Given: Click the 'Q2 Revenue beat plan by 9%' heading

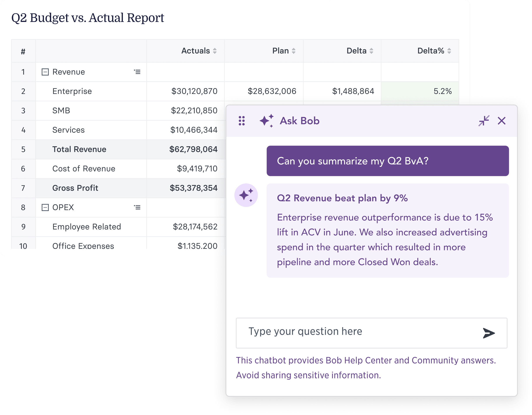Looking at the screenshot, I should pos(342,198).
